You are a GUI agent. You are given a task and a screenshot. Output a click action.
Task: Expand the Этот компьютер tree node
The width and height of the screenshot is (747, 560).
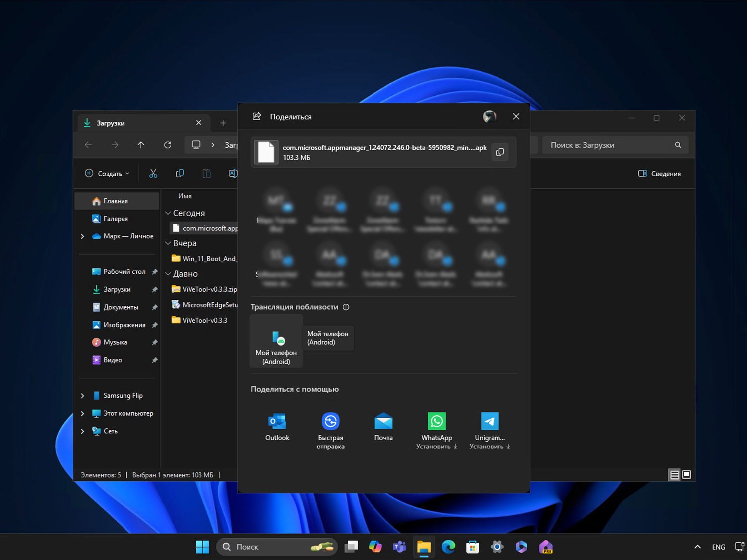83,414
